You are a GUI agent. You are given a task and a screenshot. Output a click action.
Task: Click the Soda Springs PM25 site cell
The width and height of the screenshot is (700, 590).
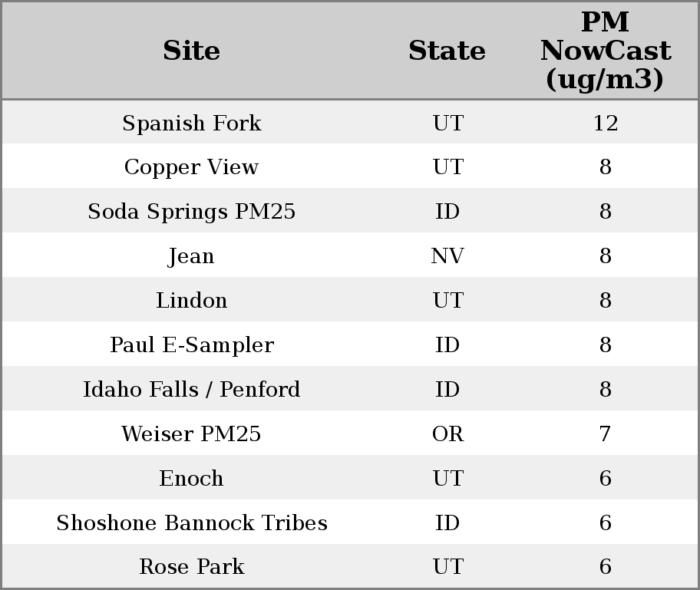[x=192, y=212]
